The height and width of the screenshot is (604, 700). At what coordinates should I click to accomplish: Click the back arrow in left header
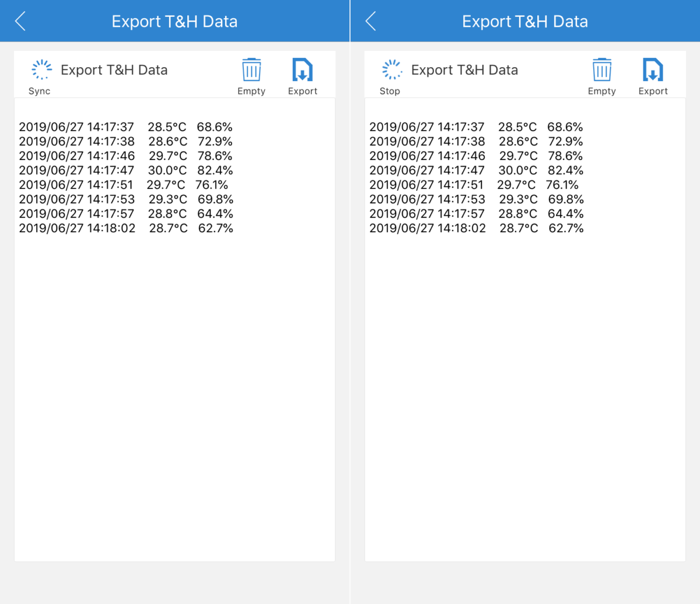[x=19, y=20]
